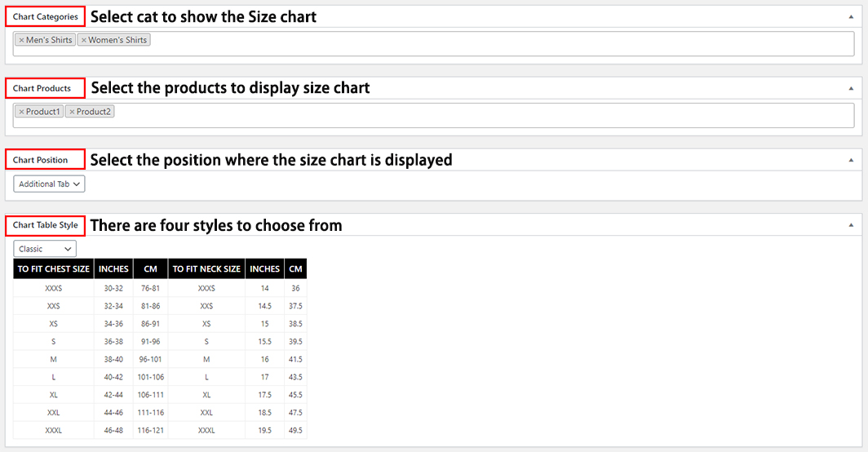This screenshot has width=868, height=452.
Task: Click the Chart Categories panel title
Action: point(46,17)
